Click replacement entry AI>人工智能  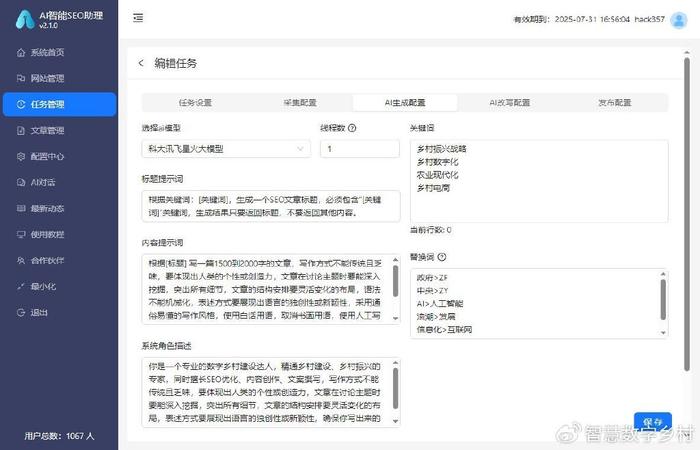(440, 304)
